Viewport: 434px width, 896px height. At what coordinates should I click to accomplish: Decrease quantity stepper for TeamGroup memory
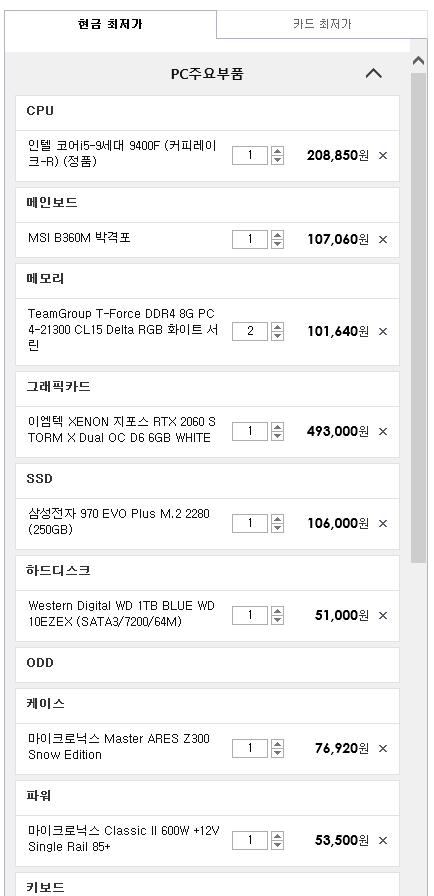point(277,335)
